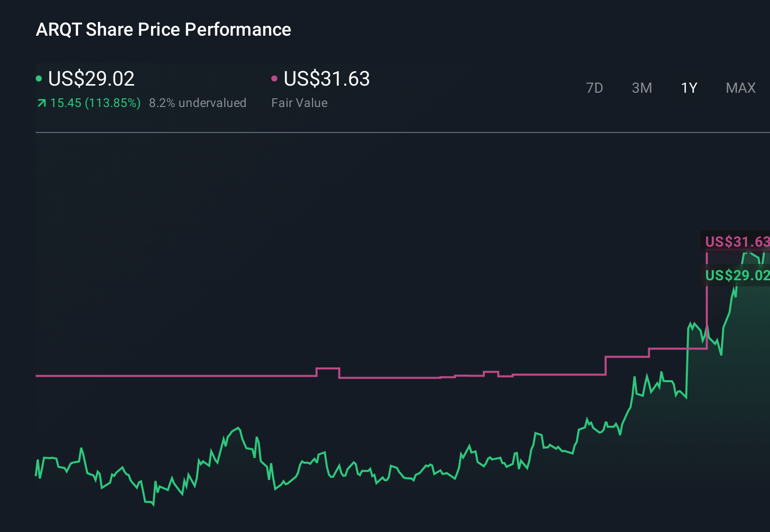The width and height of the screenshot is (770, 532).
Task: Click the pink dot beside US$31.63 heading
Action: click(274, 78)
